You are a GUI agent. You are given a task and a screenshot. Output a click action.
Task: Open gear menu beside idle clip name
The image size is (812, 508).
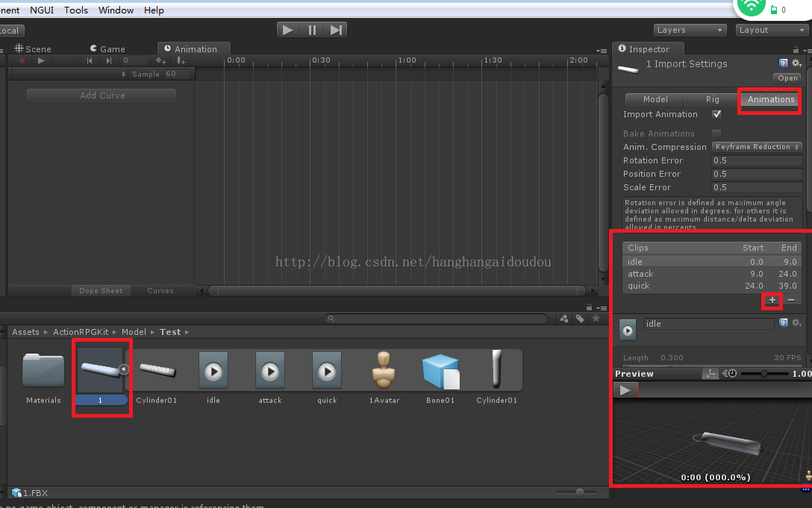[796, 323]
